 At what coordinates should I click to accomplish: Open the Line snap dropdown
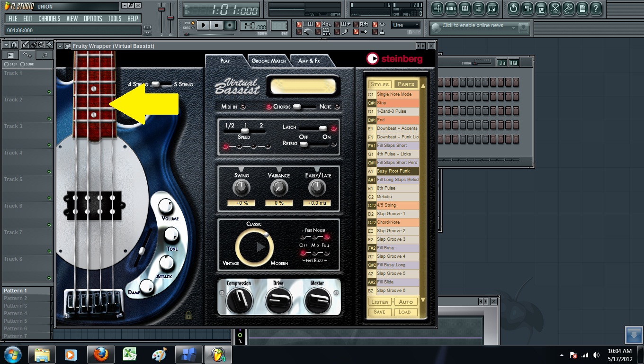(406, 25)
